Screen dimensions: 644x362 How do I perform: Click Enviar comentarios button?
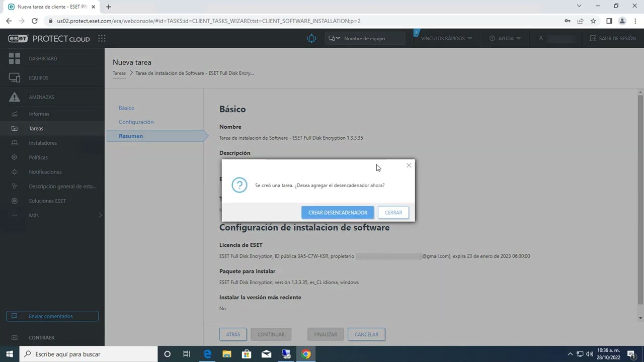coord(52,316)
